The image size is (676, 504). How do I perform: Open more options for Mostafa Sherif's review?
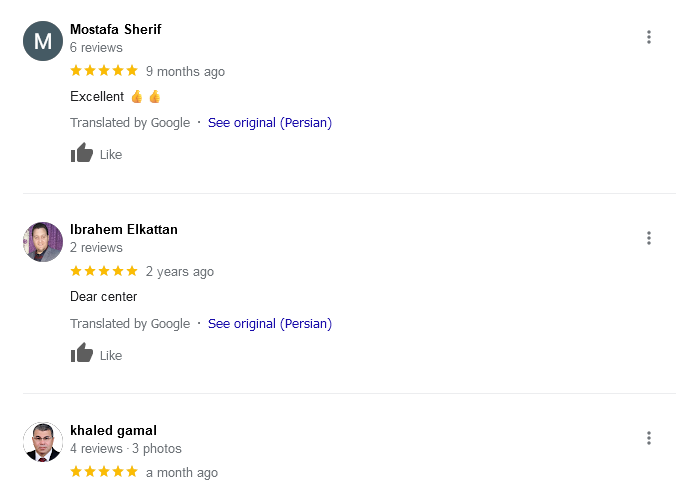[649, 38]
